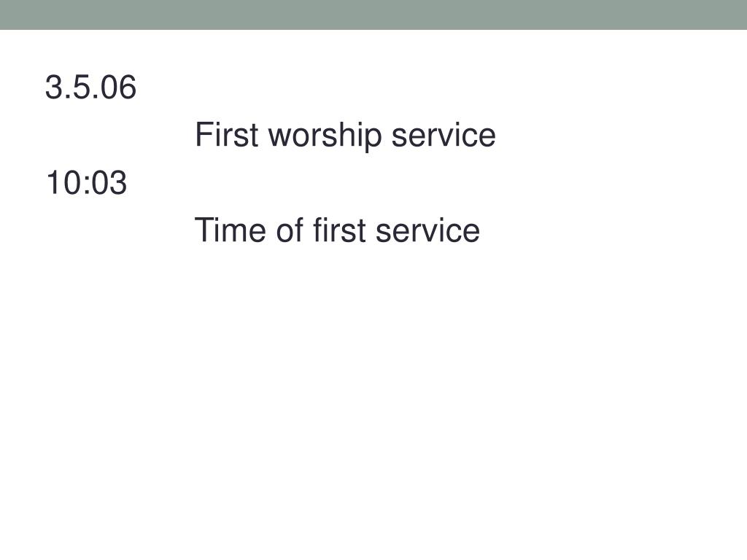Click the date text 3.5.06
747x560 pixels.
[x=90, y=87]
